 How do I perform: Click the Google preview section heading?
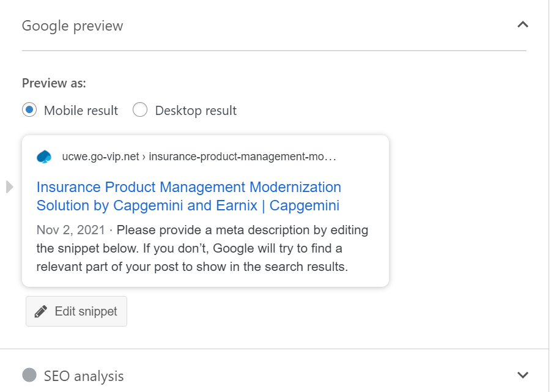72,26
